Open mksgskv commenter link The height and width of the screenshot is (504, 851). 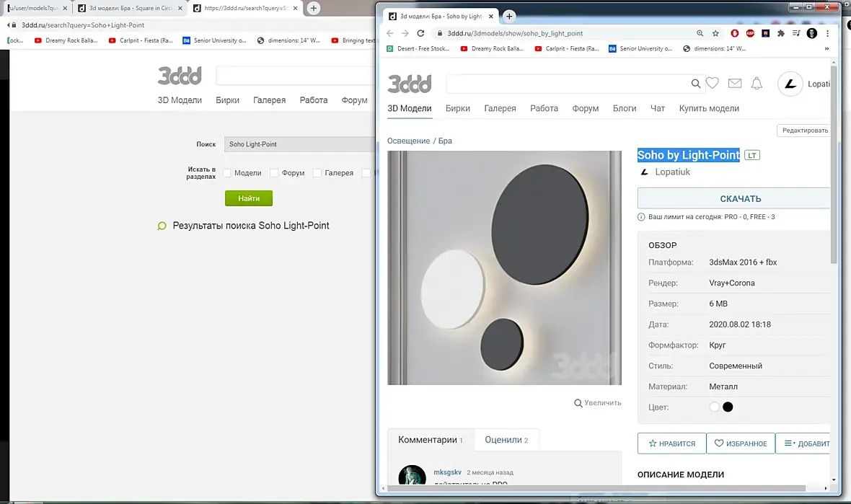click(x=447, y=472)
